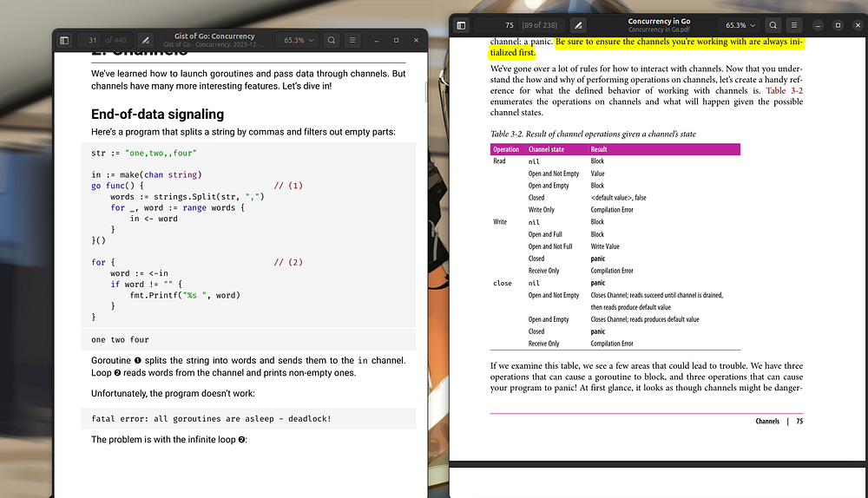This screenshot has height=498, width=868.
Task: Maximize the Gist of Go window
Action: pyautogui.click(x=397, y=41)
